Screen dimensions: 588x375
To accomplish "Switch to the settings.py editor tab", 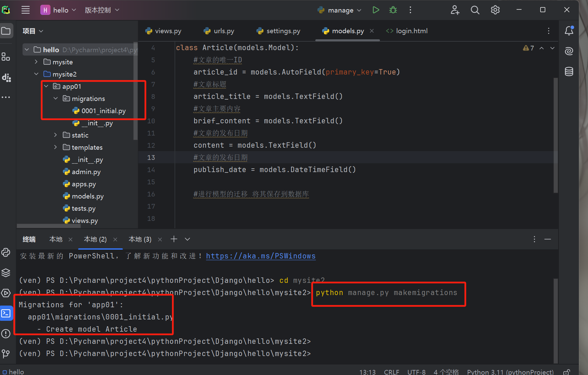I will (x=279, y=31).
